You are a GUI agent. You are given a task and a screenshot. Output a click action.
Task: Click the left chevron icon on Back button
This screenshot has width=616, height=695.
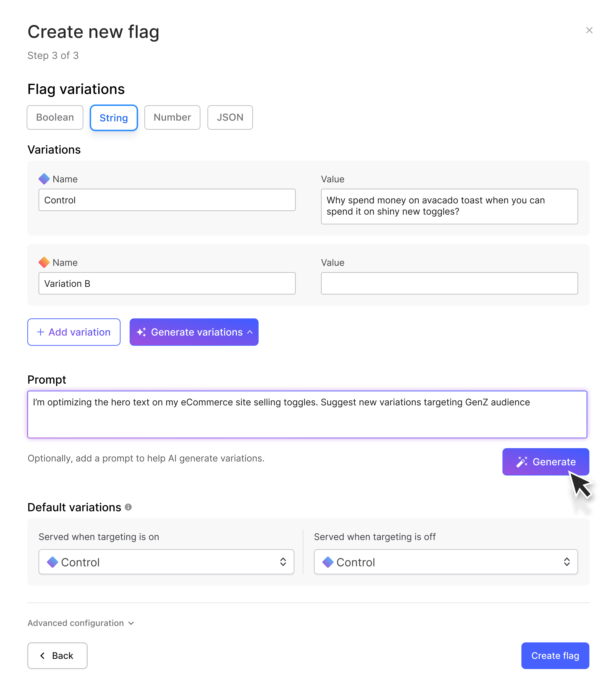[x=43, y=655]
